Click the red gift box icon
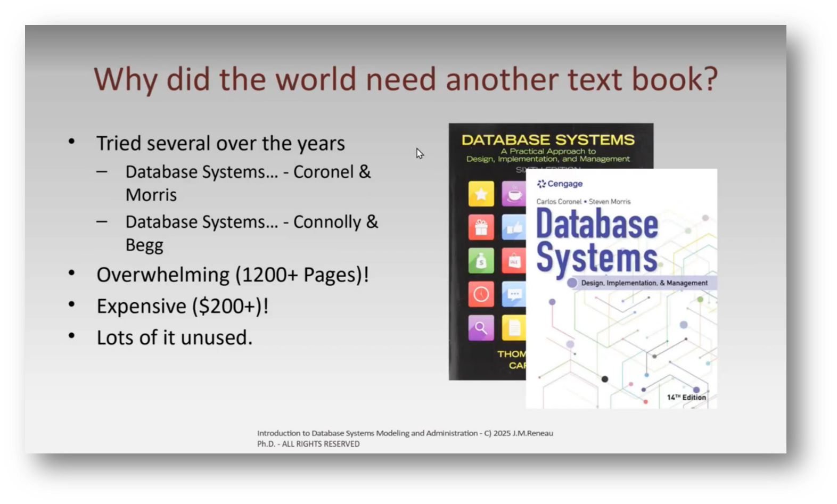This screenshot has width=837, height=504. pos(481,227)
